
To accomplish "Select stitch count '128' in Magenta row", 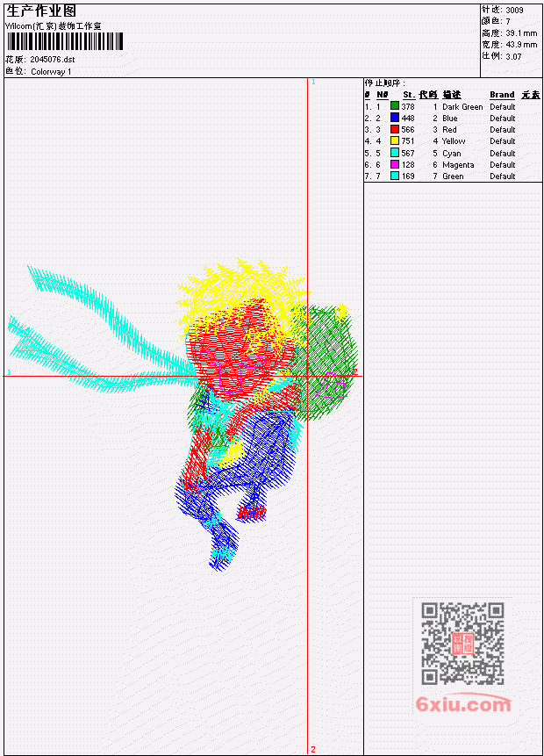I will coord(408,165).
